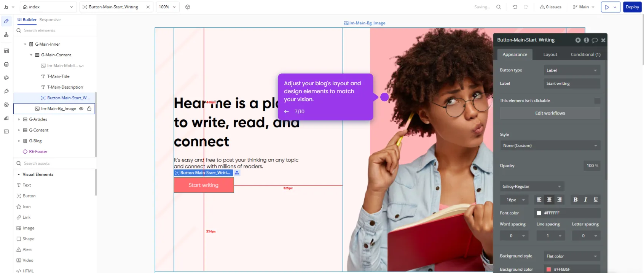Toggle underline font style

coord(596,200)
